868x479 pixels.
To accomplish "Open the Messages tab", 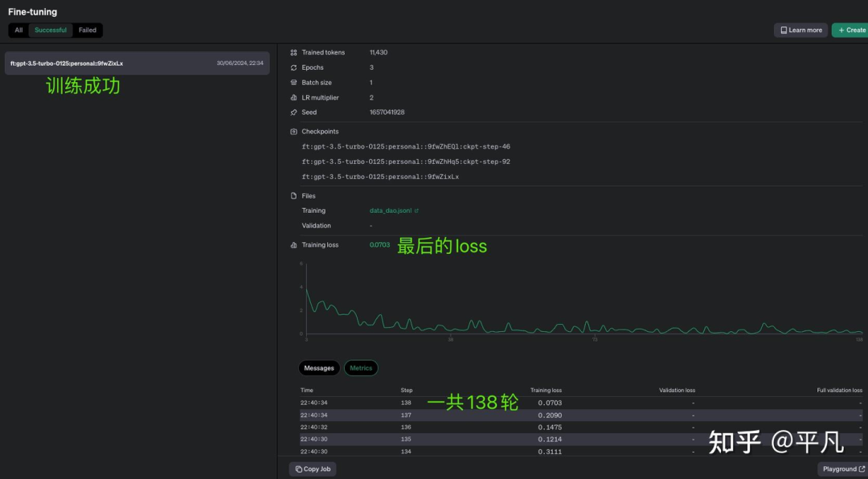I will [319, 368].
